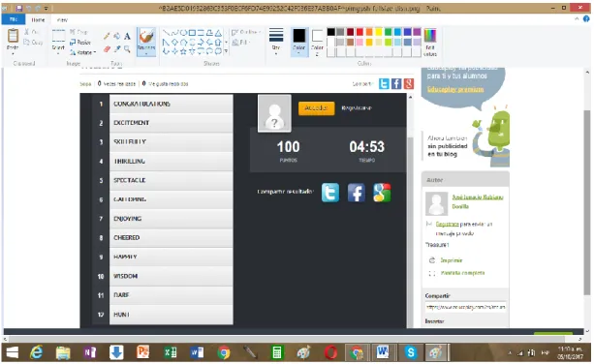Select the Fill with color bucket
The image size is (594, 364).
116,36
